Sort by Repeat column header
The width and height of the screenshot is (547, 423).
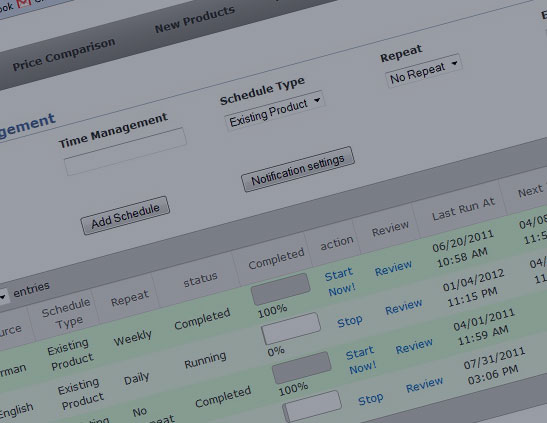pyautogui.click(x=130, y=298)
